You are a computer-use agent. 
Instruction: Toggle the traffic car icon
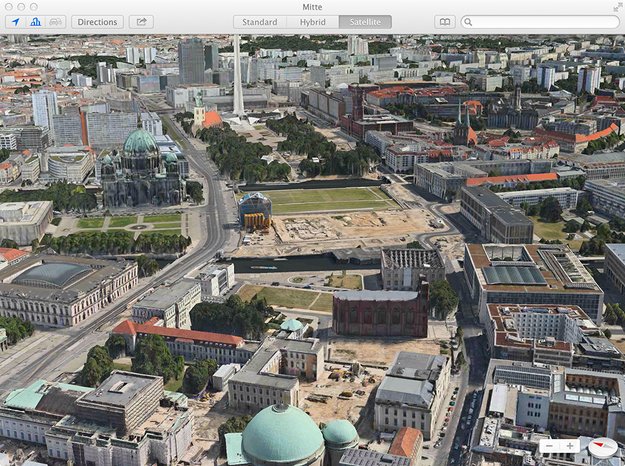point(55,22)
